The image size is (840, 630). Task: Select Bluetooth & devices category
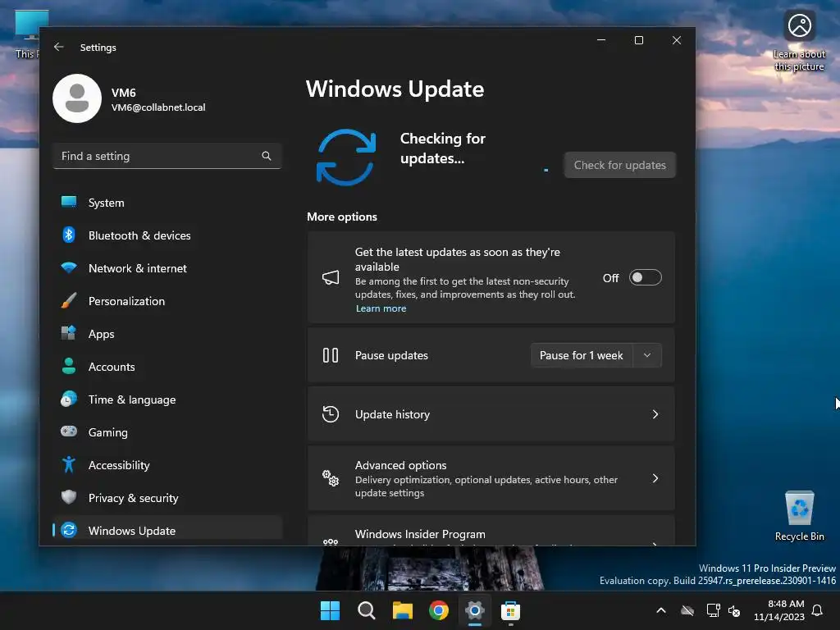tap(167, 235)
